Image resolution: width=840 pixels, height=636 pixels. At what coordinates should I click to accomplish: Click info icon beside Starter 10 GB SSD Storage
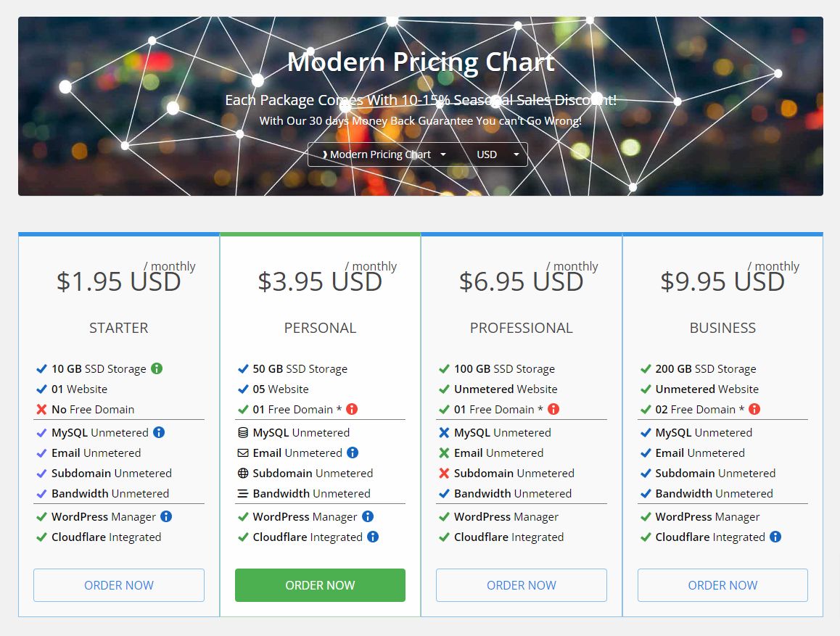(x=157, y=368)
